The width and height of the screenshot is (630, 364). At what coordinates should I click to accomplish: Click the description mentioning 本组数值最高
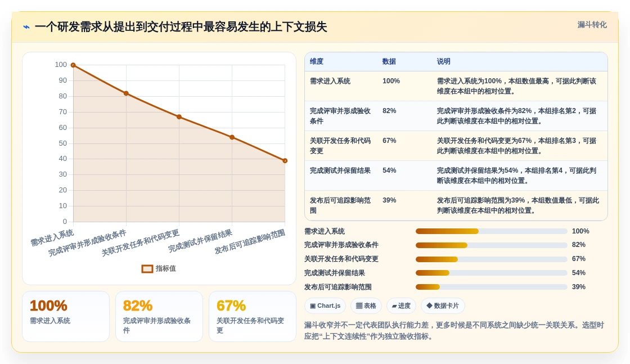tap(517, 86)
